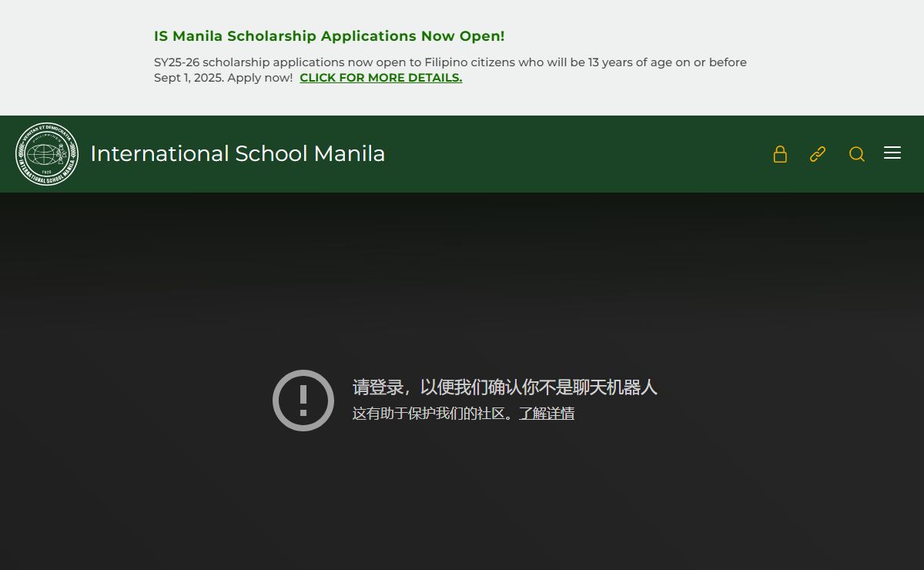Click the International School Manila seal logo
924x570 pixels.
[47, 154]
